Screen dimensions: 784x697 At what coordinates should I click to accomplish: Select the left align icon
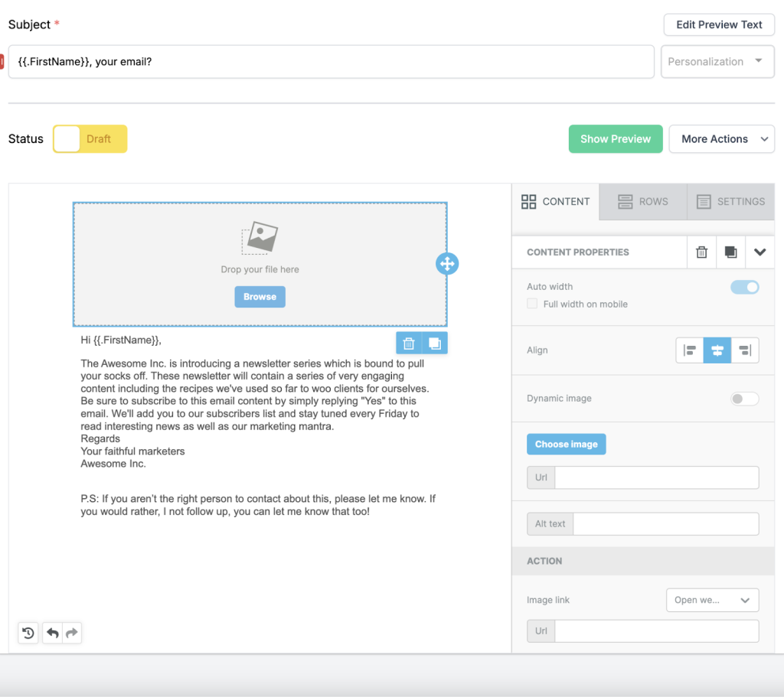point(690,350)
